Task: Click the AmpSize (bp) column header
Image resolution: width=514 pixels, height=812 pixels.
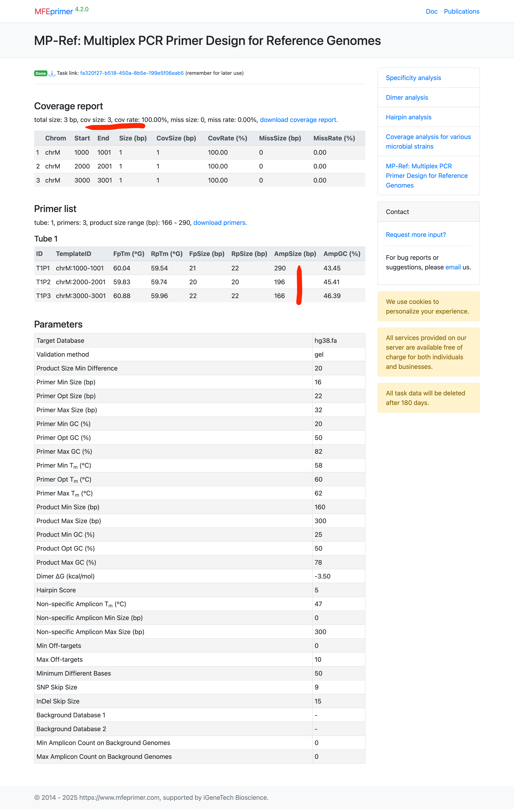Action: coord(295,254)
